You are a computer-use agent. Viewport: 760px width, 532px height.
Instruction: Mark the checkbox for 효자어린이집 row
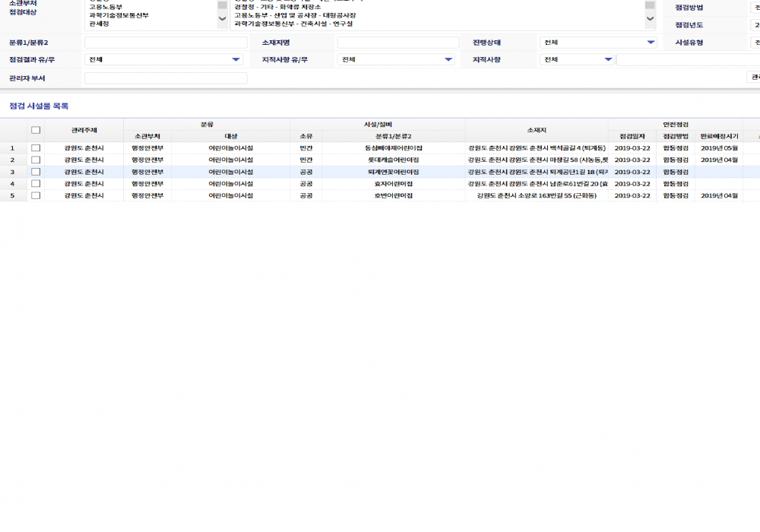pyautogui.click(x=36, y=184)
